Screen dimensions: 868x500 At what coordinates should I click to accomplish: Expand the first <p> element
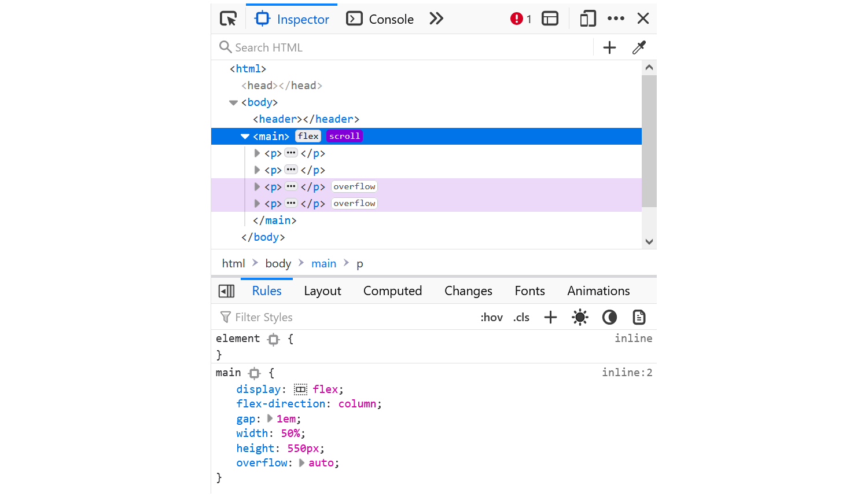[256, 153]
